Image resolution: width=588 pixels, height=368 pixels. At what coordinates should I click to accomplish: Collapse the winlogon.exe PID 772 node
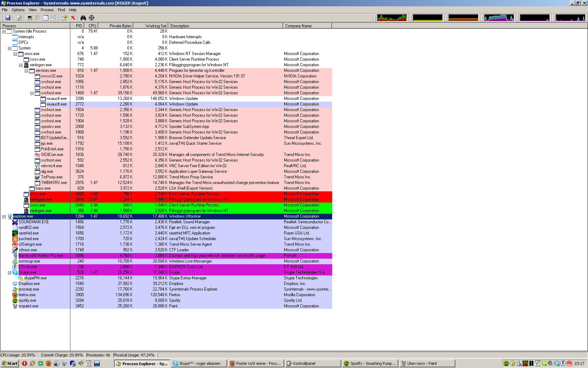[21, 65]
